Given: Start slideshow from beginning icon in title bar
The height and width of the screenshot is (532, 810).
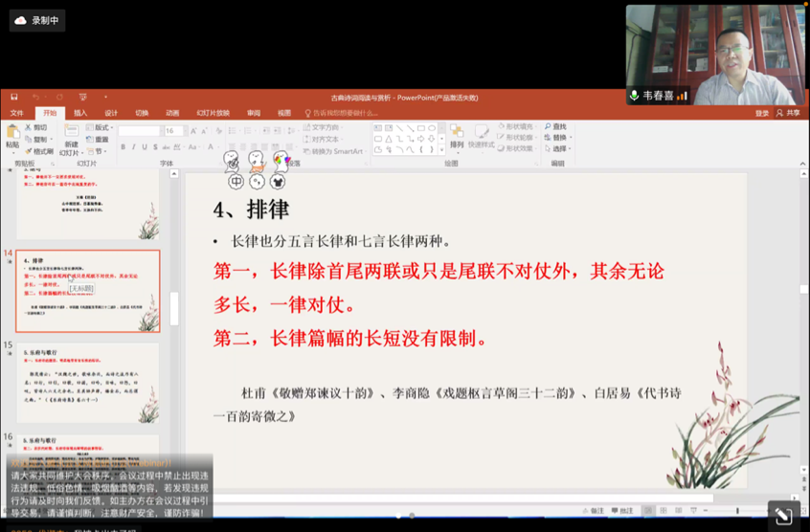Looking at the screenshot, I should [x=82, y=97].
